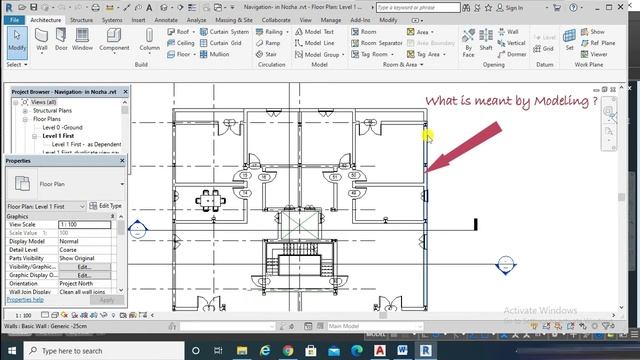Select the Tag Area tool

(426, 54)
